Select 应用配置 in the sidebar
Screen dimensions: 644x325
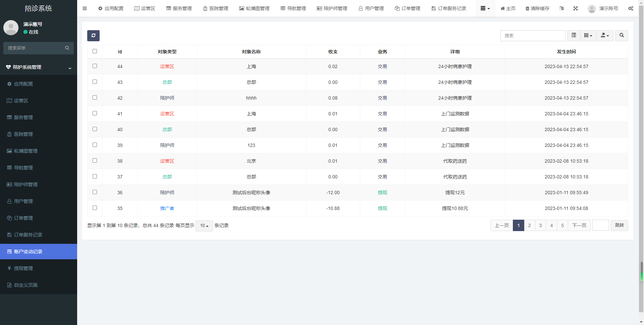pyautogui.click(x=39, y=84)
